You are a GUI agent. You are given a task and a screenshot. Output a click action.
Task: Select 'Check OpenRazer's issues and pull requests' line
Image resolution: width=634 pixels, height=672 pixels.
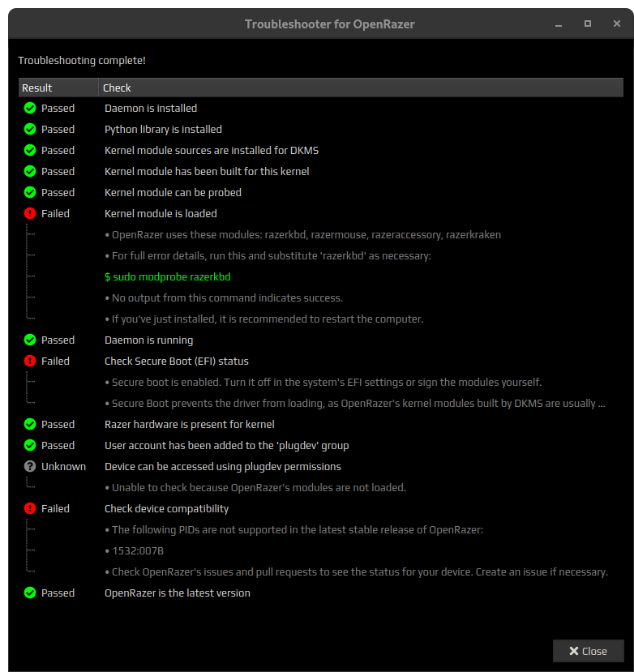click(x=356, y=571)
